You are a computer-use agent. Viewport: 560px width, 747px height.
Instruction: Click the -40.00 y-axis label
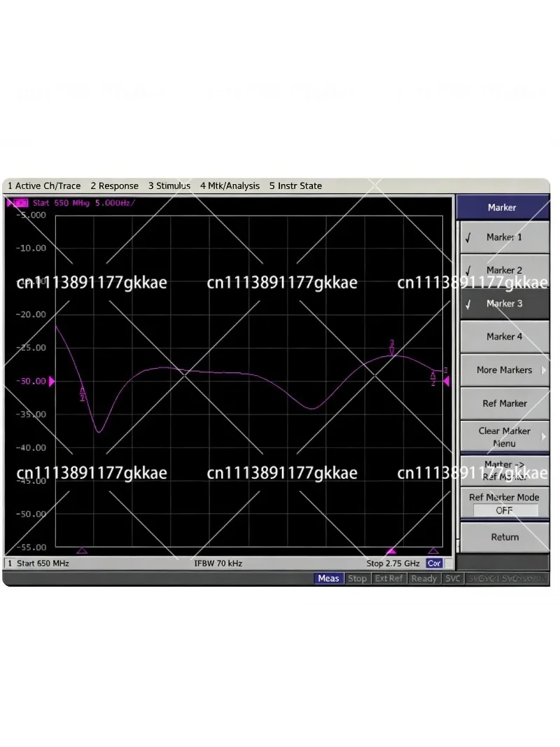[31, 448]
